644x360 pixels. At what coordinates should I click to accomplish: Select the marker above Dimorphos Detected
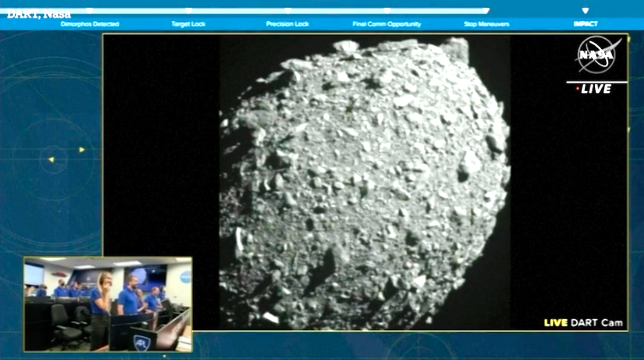[90, 11]
